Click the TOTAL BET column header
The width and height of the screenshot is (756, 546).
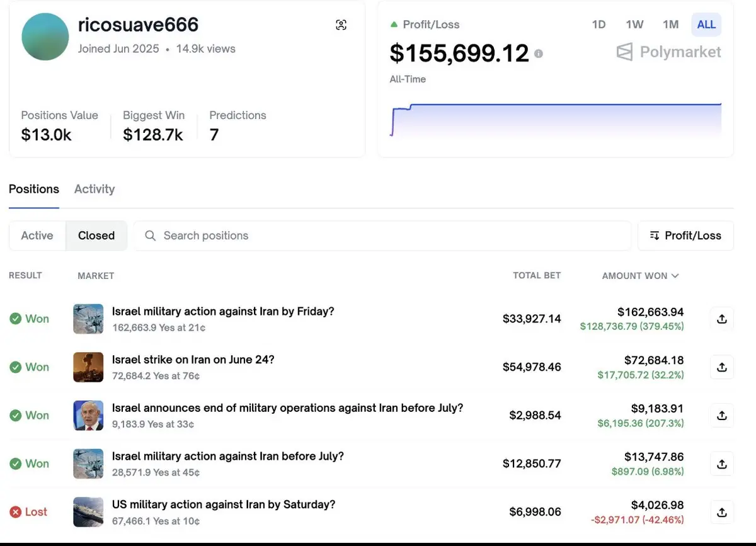coord(537,276)
